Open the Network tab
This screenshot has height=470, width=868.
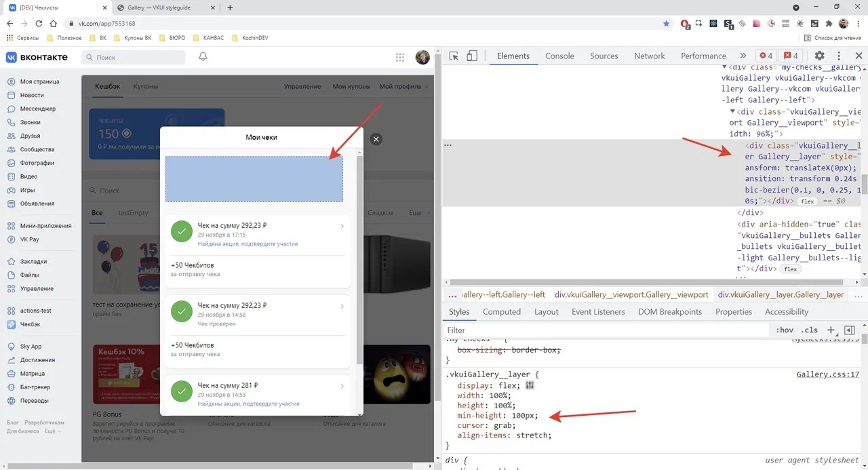tap(649, 56)
